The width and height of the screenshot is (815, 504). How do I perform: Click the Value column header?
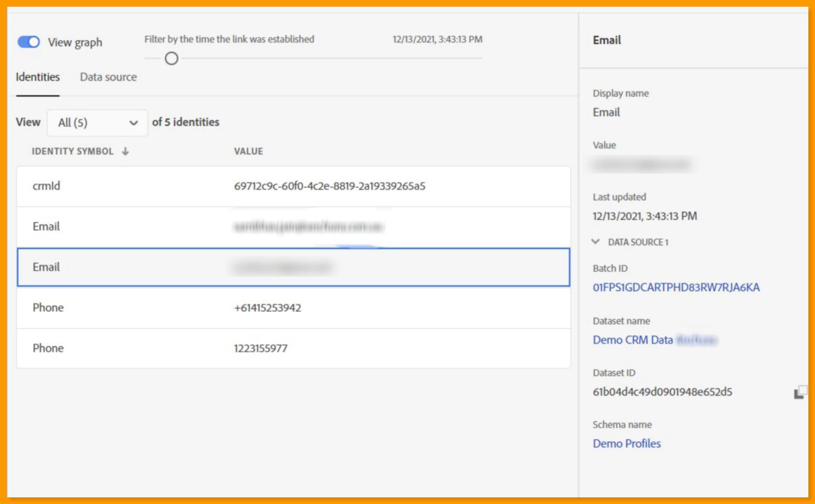pyautogui.click(x=248, y=151)
